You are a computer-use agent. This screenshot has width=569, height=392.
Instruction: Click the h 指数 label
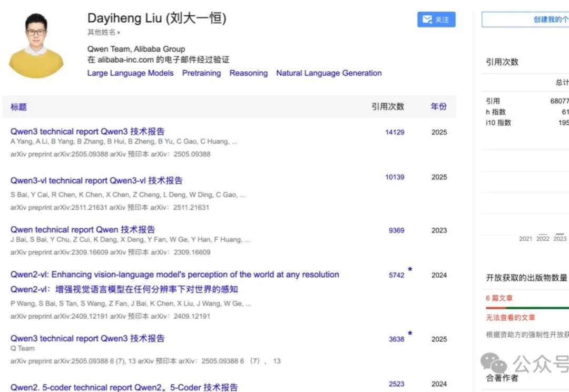[x=496, y=112]
